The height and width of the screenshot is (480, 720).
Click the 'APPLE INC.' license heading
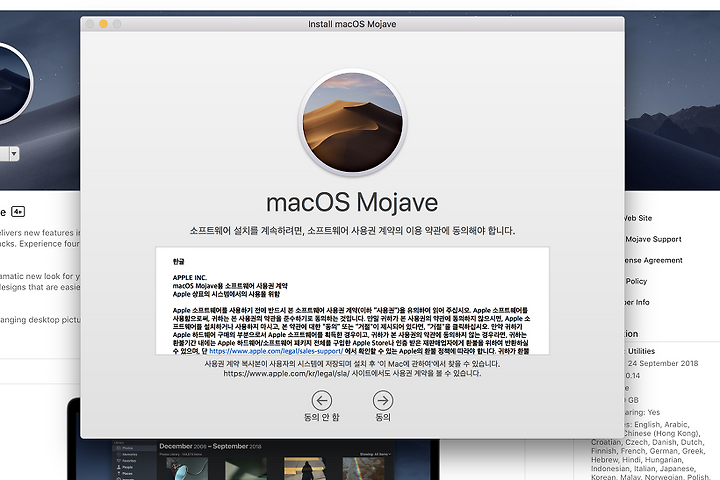(190, 277)
